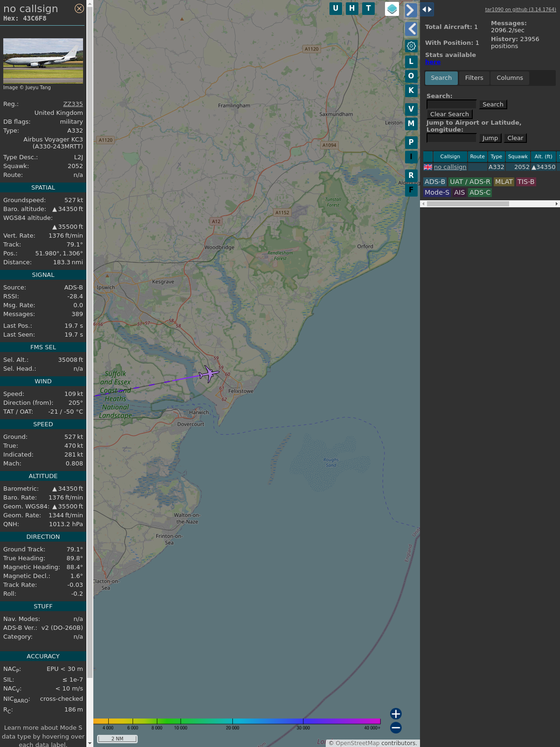Open the Stats available here link
The width and height of the screenshot is (560, 747).
pyautogui.click(x=433, y=62)
